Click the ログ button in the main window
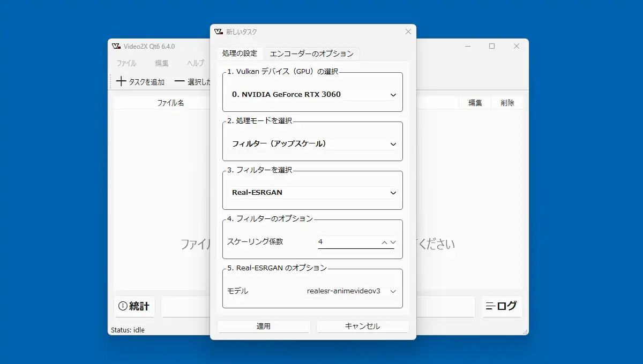Viewport: 643px width, 364px height. (502, 306)
